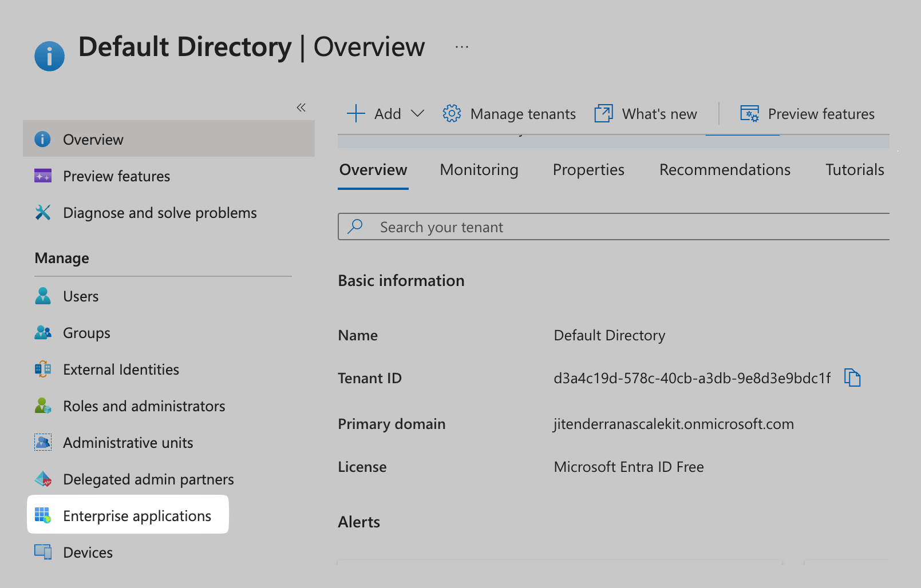This screenshot has height=588, width=921.
Task: Select the Users icon in sidebar
Action: tap(42, 296)
